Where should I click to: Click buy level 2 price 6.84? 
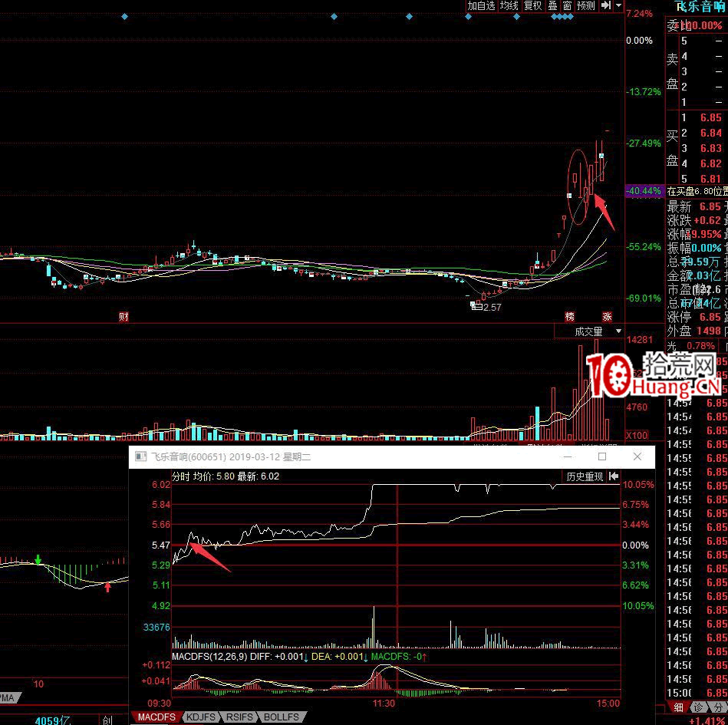click(x=711, y=133)
